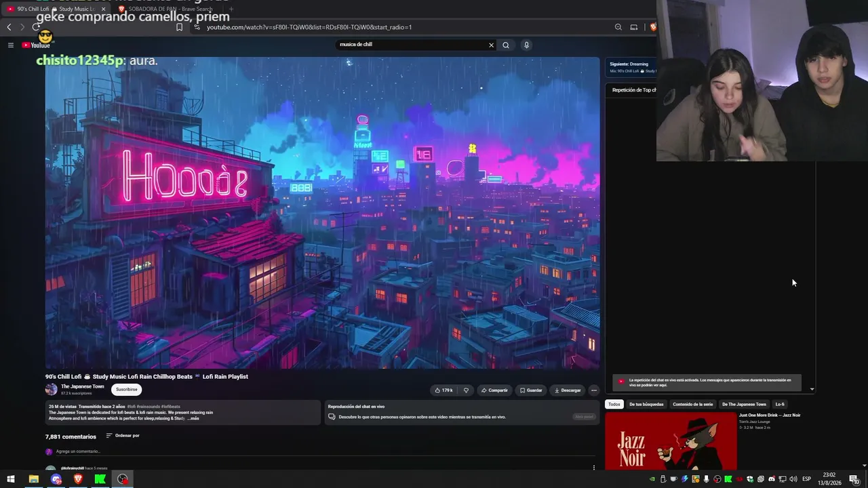Like the video with 179 k likes
Viewport: 868px width, 488px height.
coord(443,390)
